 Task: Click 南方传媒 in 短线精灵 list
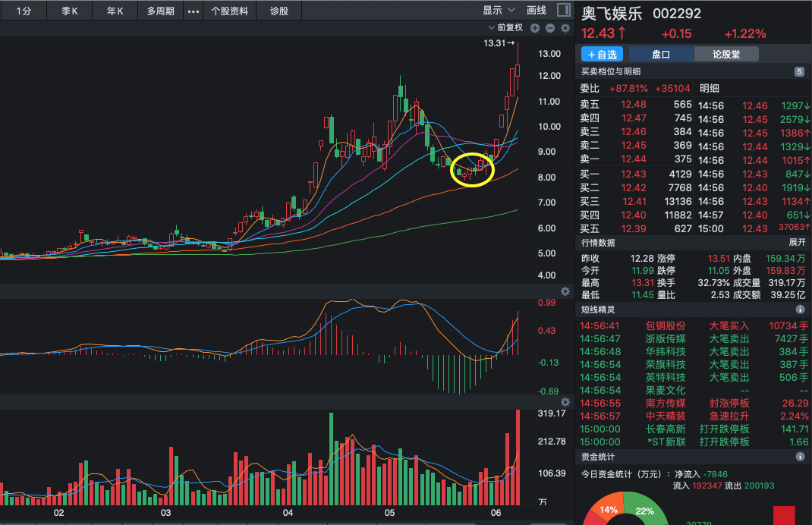666,404
